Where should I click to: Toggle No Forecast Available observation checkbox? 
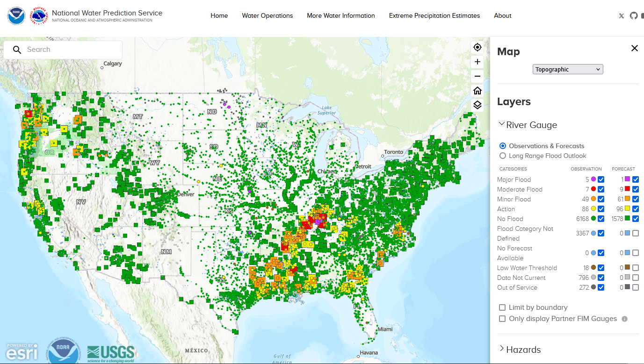[x=601, y=253]
